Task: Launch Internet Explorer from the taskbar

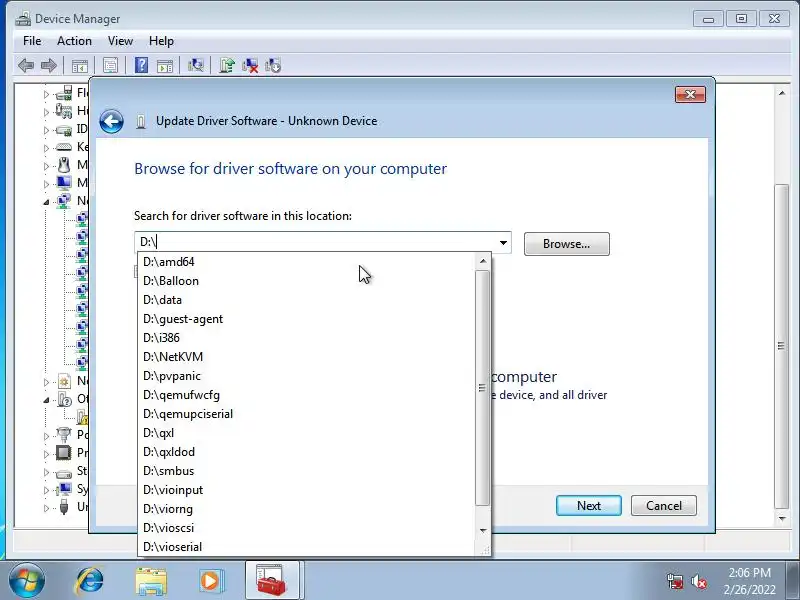Action: [90, 581]
